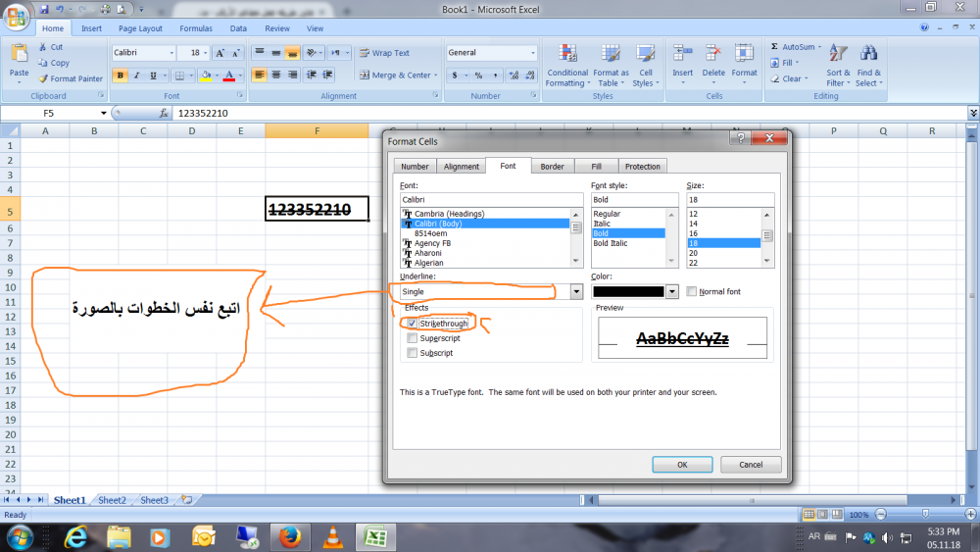Check the Normal font checkbox

pos(691,291)
